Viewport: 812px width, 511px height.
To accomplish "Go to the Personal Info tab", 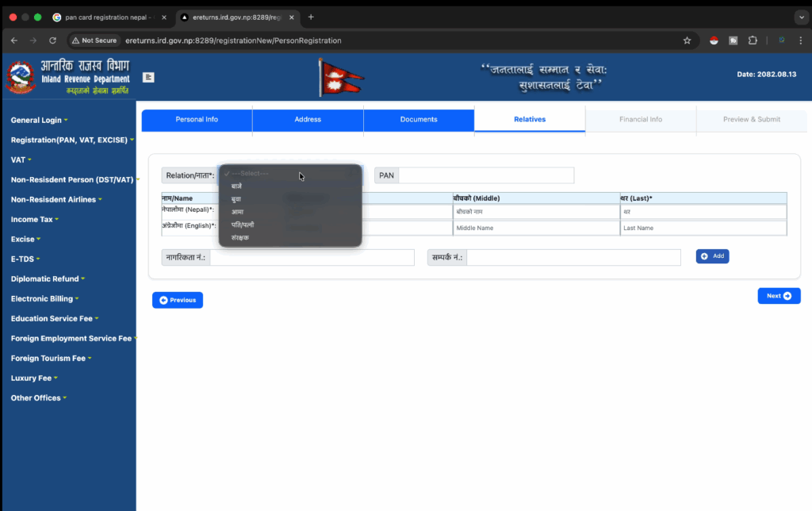I will click(x=197, y=120).
